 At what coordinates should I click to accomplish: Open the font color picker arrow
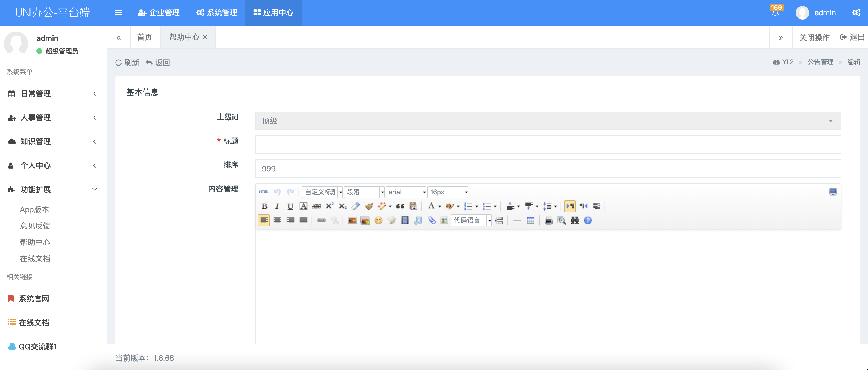pos(439,206)
